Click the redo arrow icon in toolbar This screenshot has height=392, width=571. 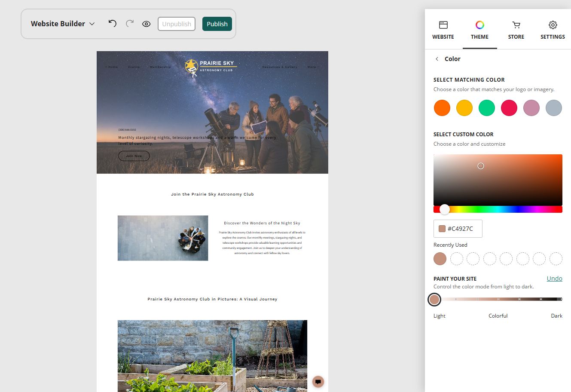(x=129, y=24)
